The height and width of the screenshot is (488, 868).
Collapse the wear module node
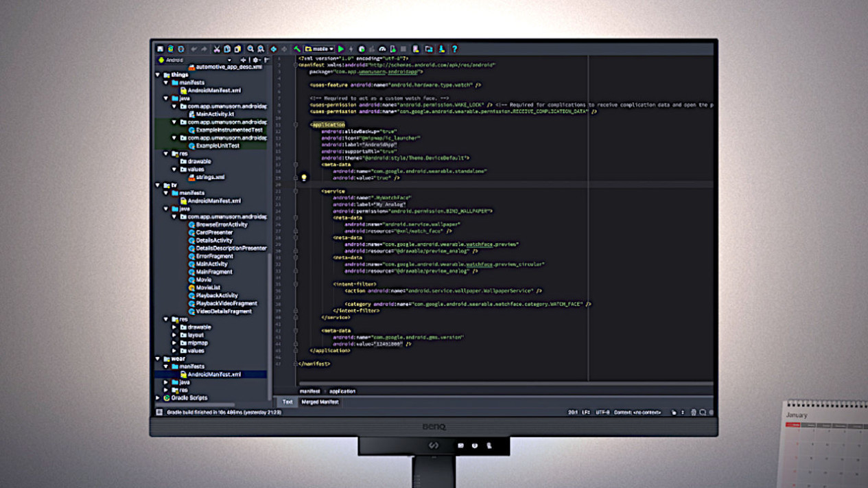pyautogui.click(x=158, y=358)
